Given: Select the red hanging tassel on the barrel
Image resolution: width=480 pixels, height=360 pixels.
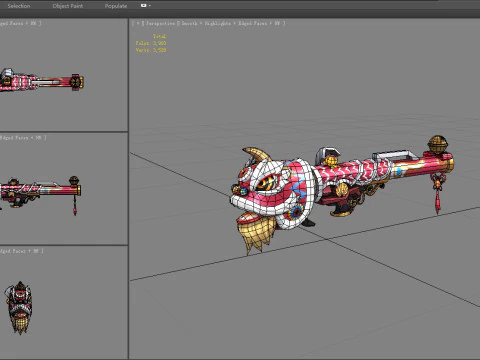Looking at the screenshot, I should pyautogui.click(x=438, y=194).
